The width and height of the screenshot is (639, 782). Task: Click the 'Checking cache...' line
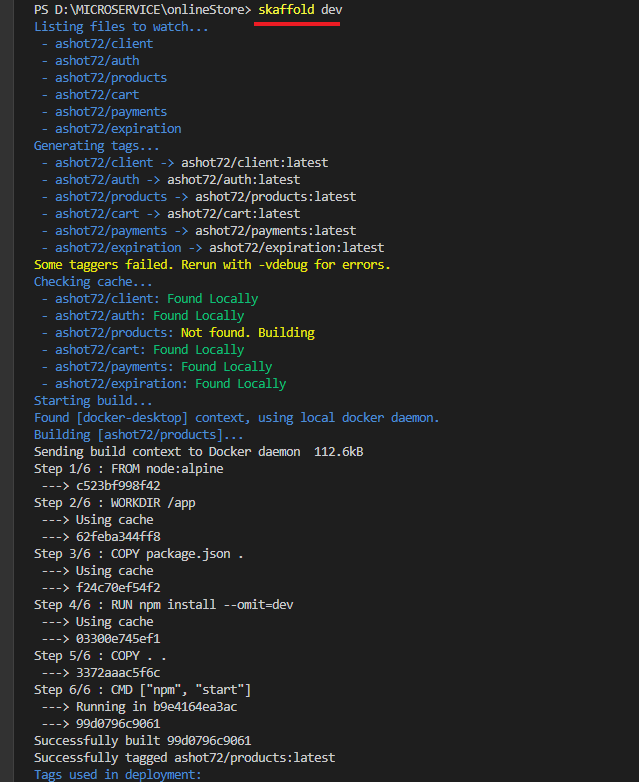(x=93, y=281)
